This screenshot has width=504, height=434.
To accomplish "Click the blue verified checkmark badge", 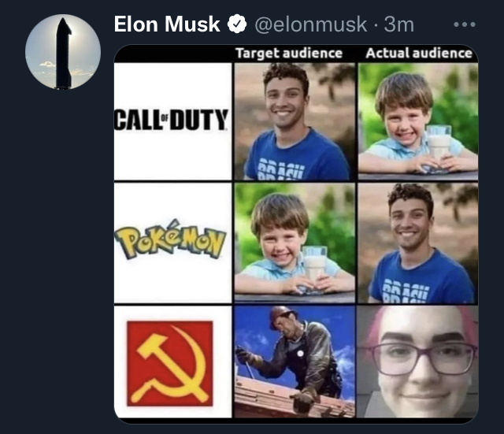I will click(236, 24).
